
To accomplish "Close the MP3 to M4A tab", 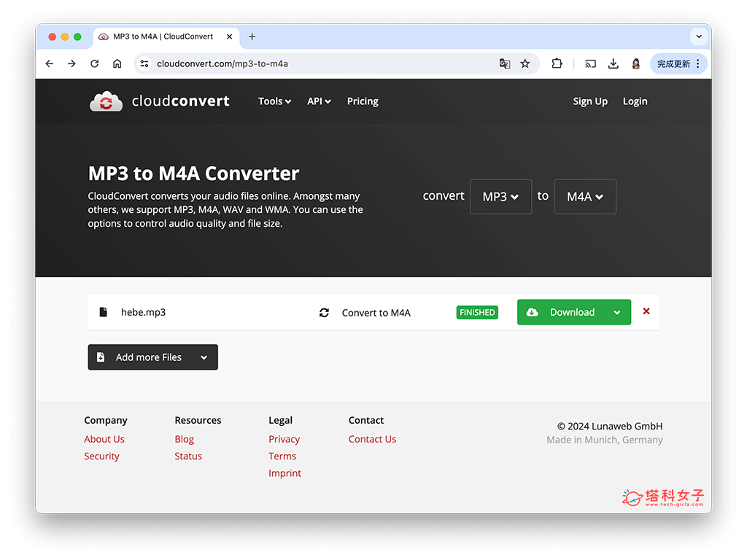I will [230, 36].
